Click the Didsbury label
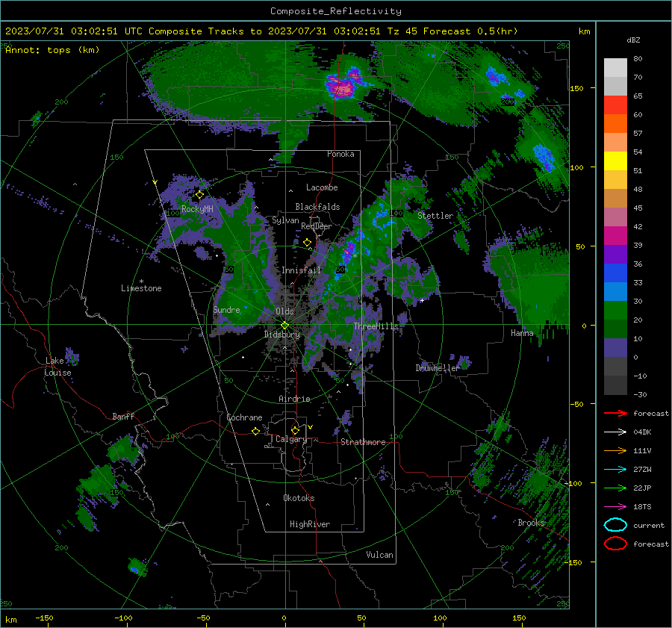This screenshot has width=672, height=628. coord(282,335)
